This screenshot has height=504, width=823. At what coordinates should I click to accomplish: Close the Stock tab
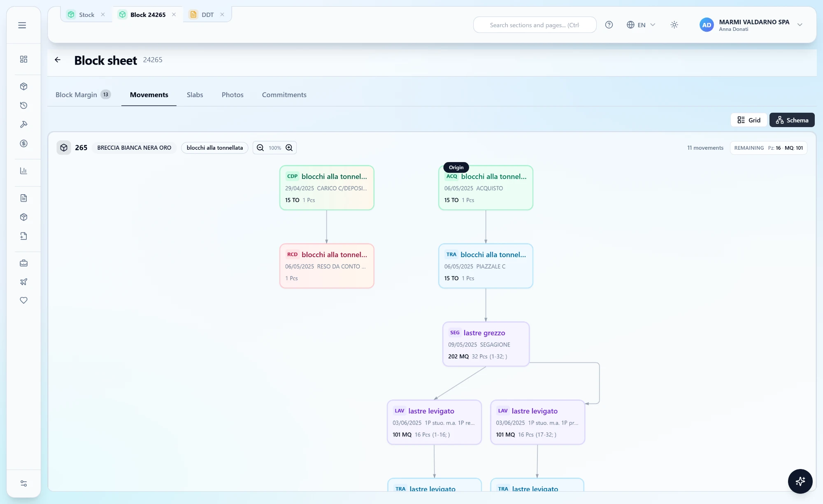click(x=103, y=14)
